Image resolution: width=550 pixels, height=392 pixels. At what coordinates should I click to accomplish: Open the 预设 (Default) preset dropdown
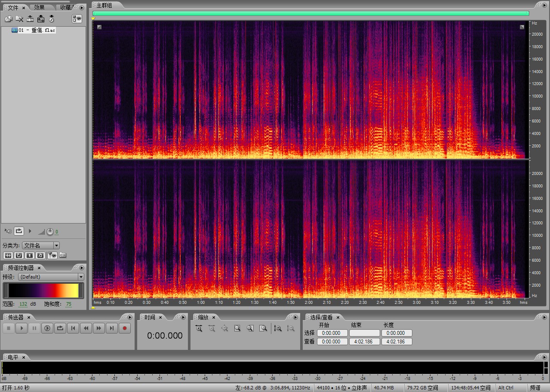point(81,277)
